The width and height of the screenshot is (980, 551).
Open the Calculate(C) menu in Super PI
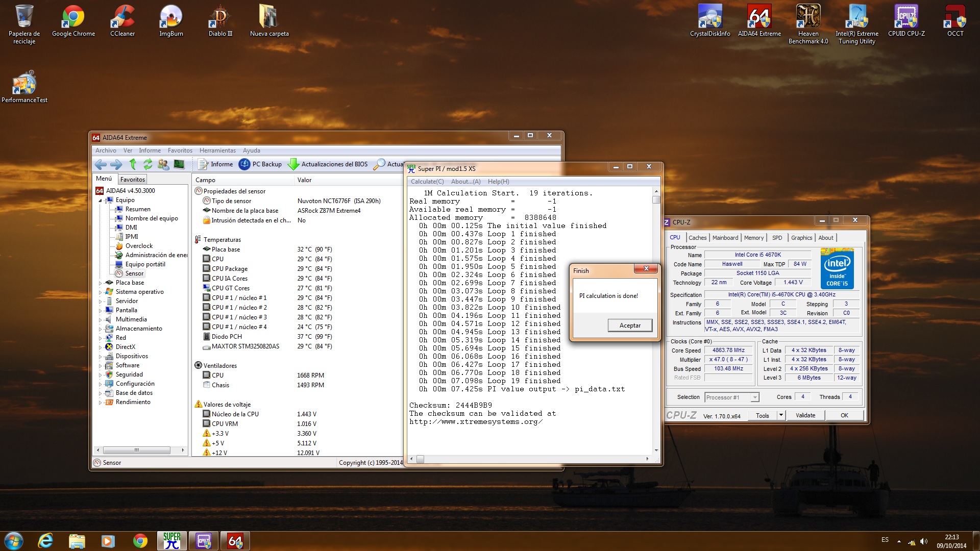pos(427,182)
